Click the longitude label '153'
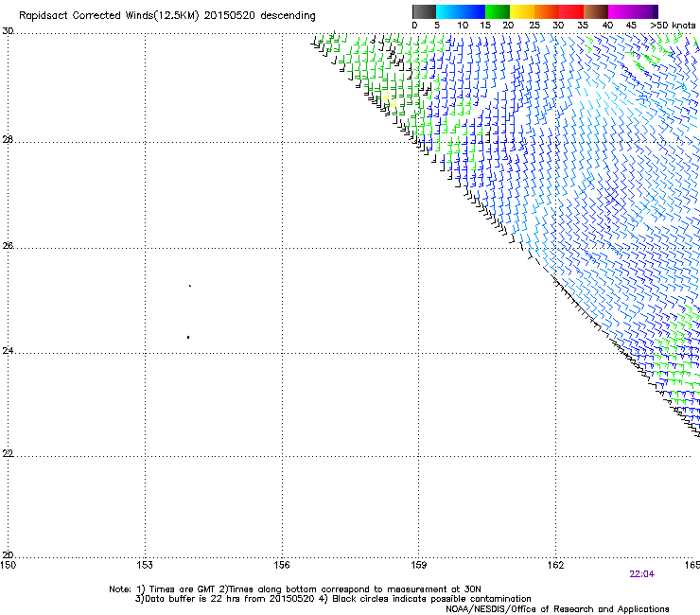700x615 pixels. (145, 565)
